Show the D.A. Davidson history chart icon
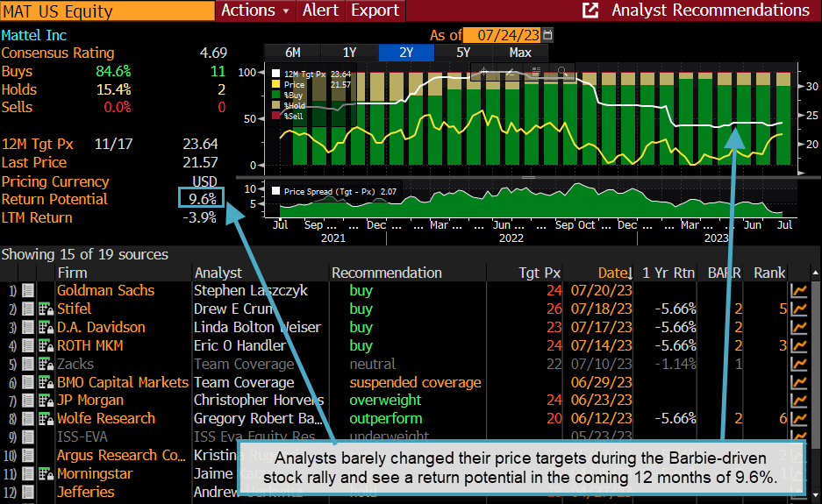The image size is (822, 504). (x=799, y=328)
